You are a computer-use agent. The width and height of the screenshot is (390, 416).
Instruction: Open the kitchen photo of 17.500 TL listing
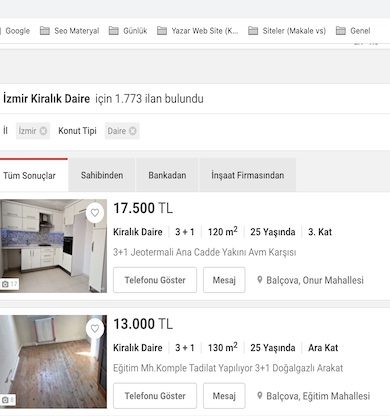(53, 246)
